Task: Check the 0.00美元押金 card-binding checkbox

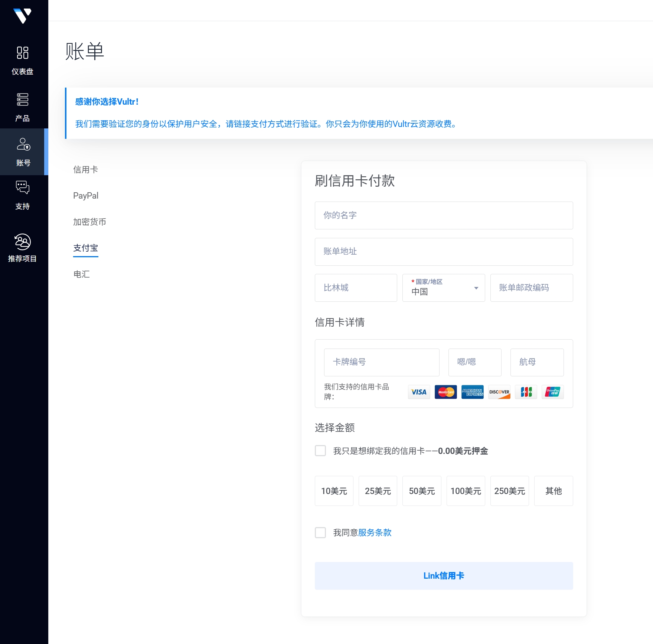Action: (320, 451)
